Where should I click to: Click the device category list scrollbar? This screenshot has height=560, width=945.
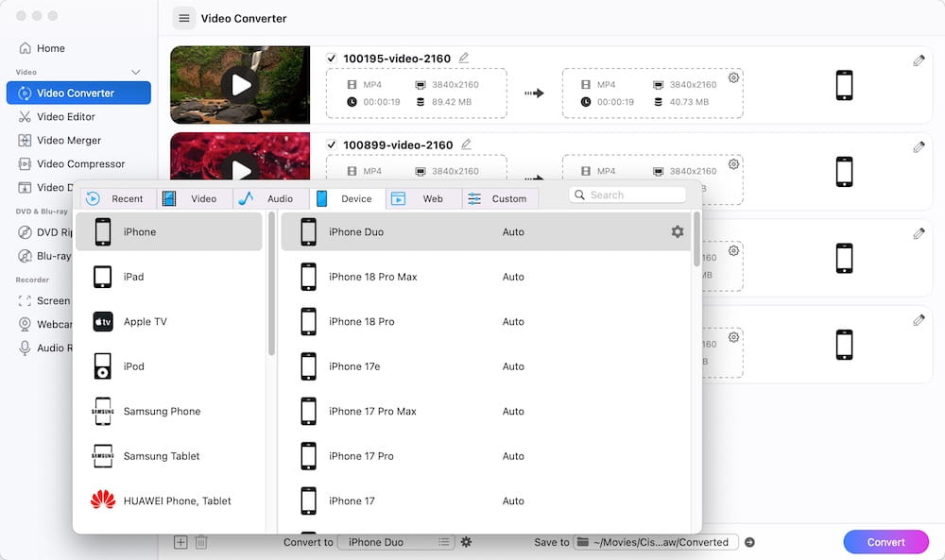click(271, 283)
